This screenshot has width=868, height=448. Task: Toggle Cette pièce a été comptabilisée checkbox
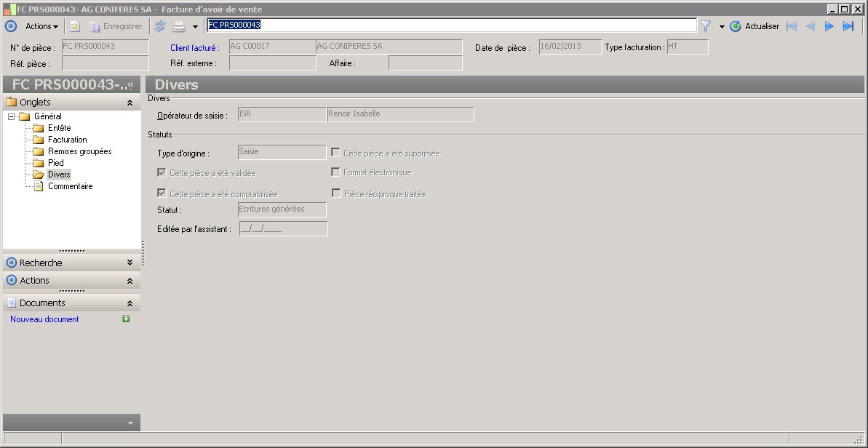[x=162, y=193]
